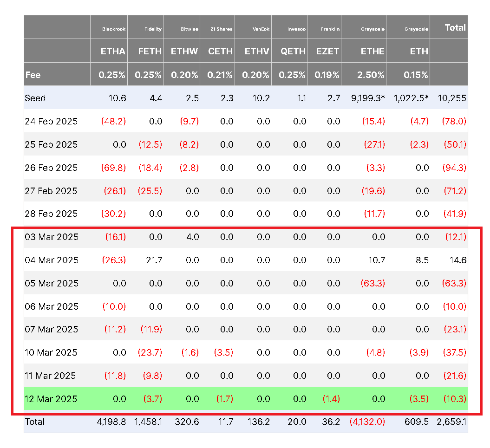
Task: Select the 24 Feb 2025 date cell
Action: tap(51, 121)
